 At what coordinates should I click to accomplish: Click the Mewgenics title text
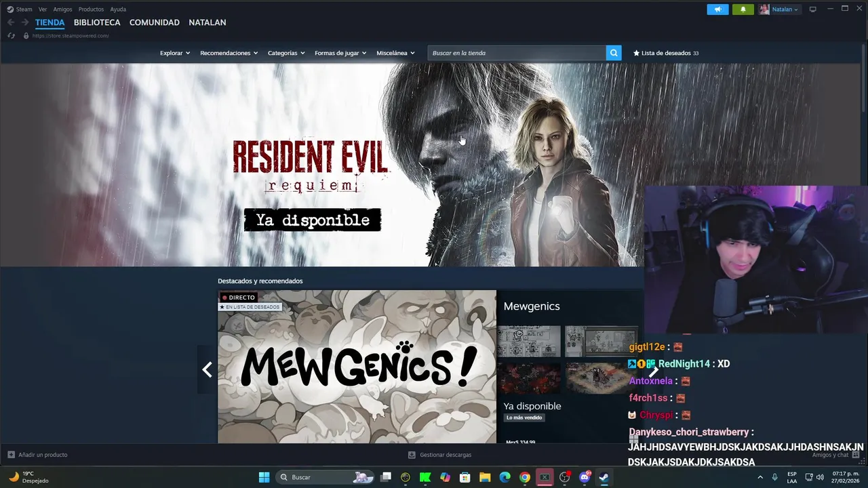532,306
